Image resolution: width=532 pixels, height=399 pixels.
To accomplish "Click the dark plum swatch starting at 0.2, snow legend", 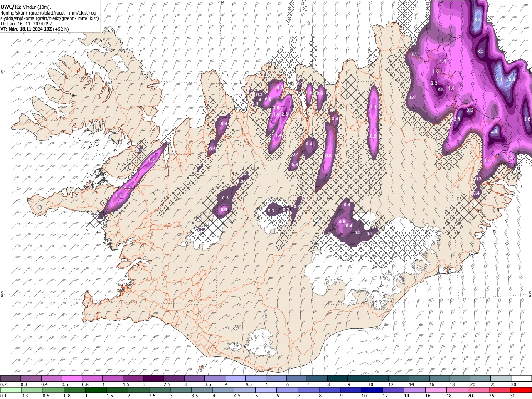I will (x=10, y=379).
